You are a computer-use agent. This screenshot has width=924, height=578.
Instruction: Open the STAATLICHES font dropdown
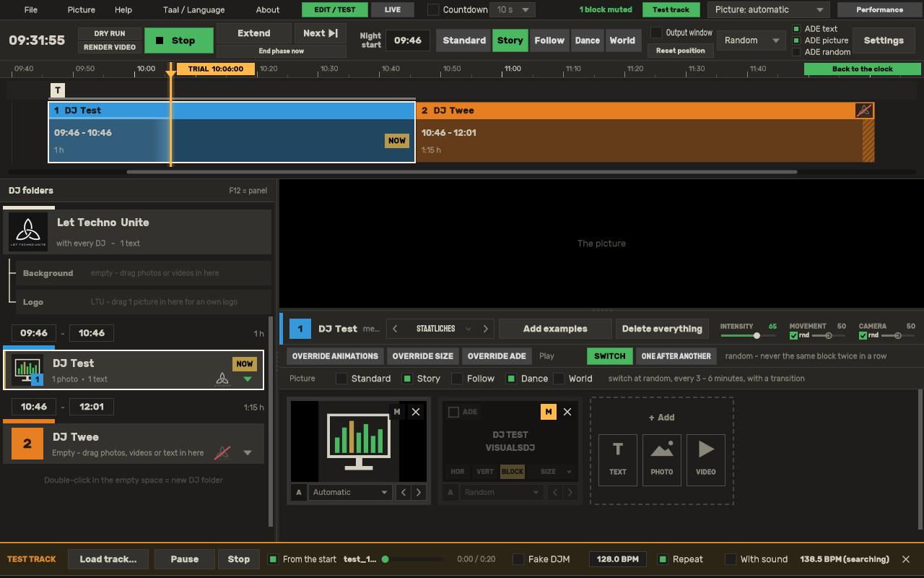pyautogui.click(x=441, y=329)
